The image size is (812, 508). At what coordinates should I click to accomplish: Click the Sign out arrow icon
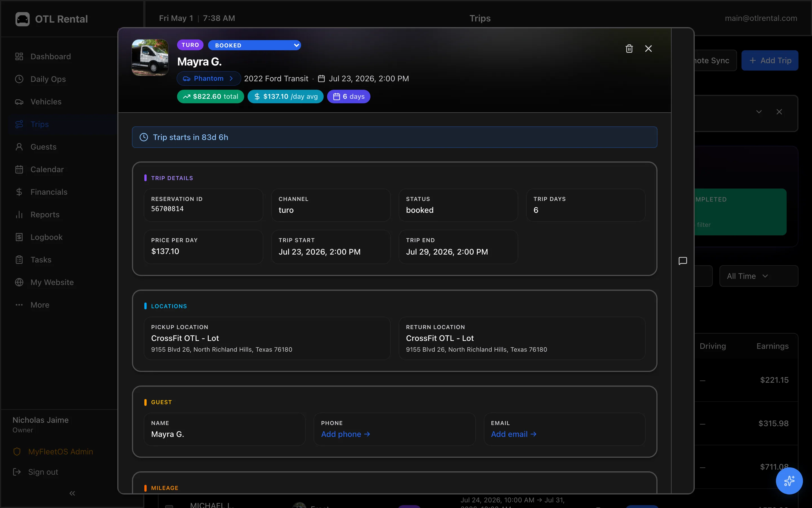tap(17, 472)
